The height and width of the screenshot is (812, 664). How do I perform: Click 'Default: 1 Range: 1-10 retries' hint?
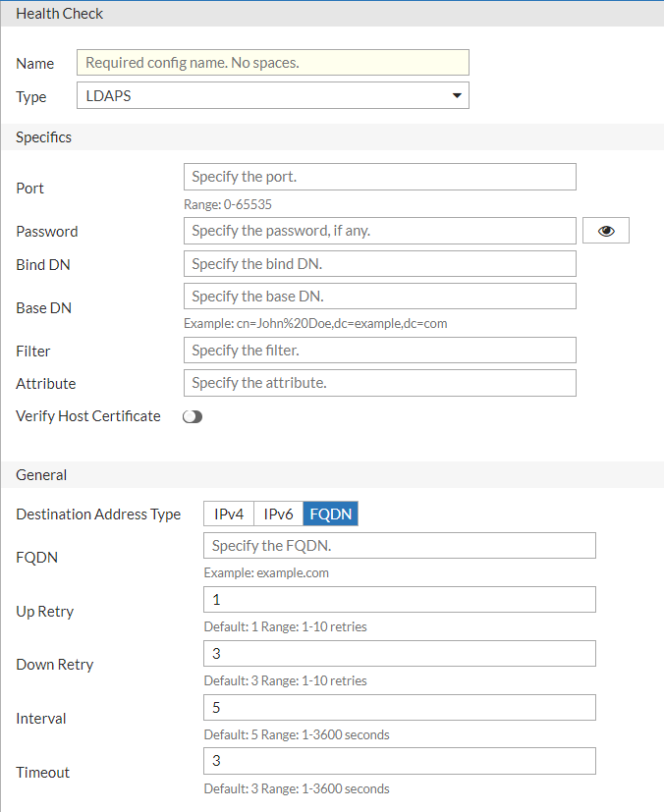[285, 626]
